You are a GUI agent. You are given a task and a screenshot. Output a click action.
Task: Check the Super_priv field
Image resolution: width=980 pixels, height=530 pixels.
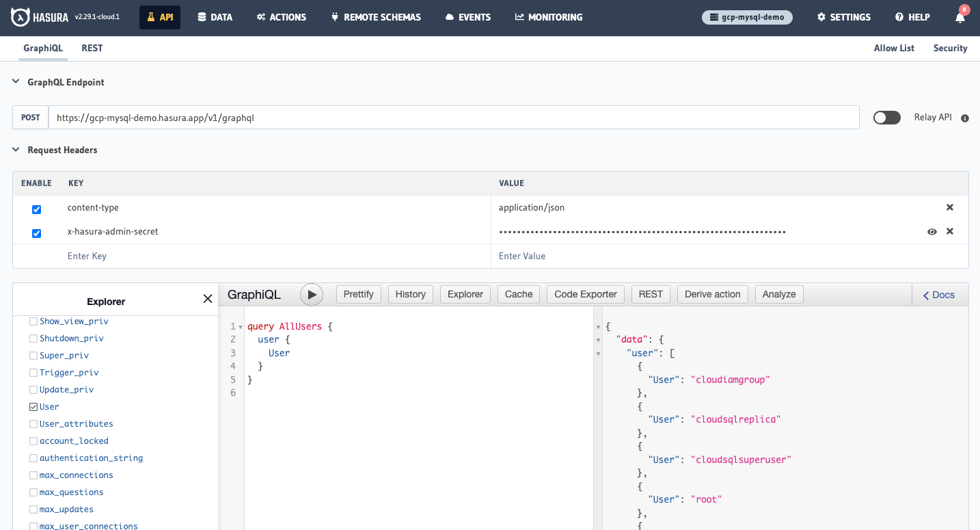(x=33, y=355)
